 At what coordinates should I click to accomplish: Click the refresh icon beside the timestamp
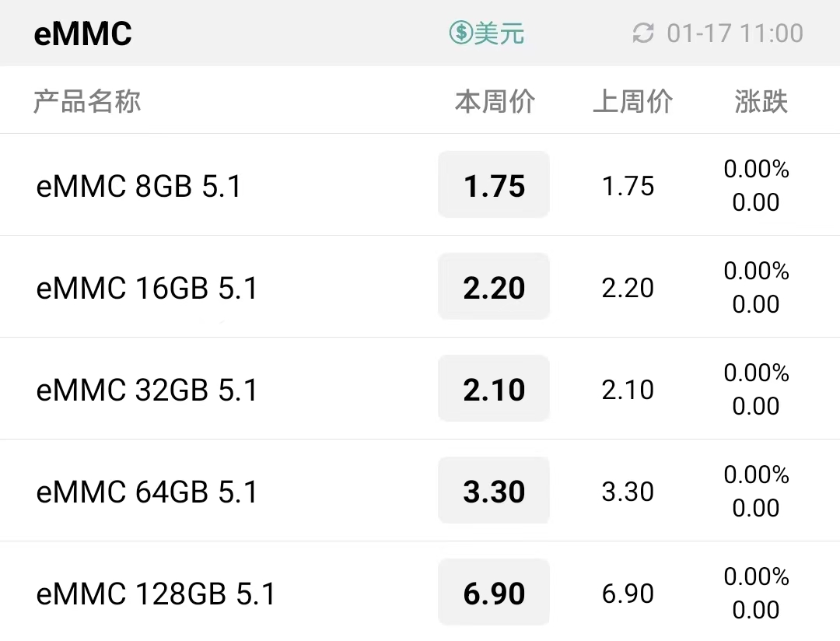[x=643, y=33]
